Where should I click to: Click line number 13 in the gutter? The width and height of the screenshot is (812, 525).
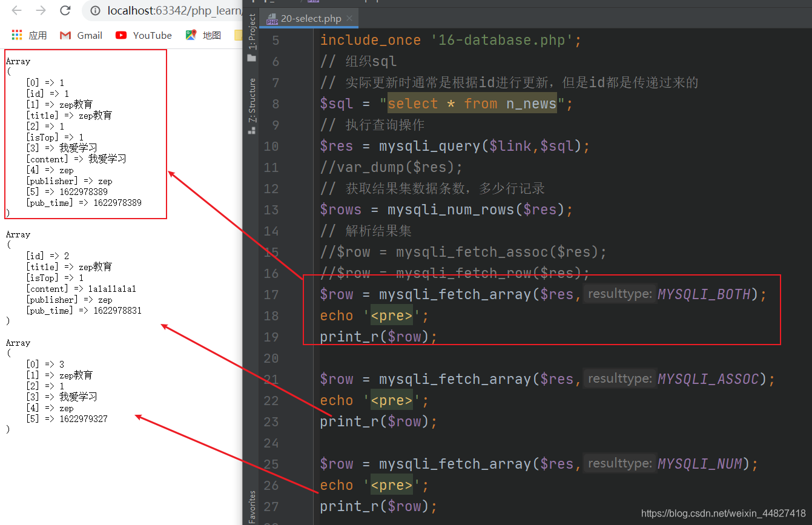point(271,210)
